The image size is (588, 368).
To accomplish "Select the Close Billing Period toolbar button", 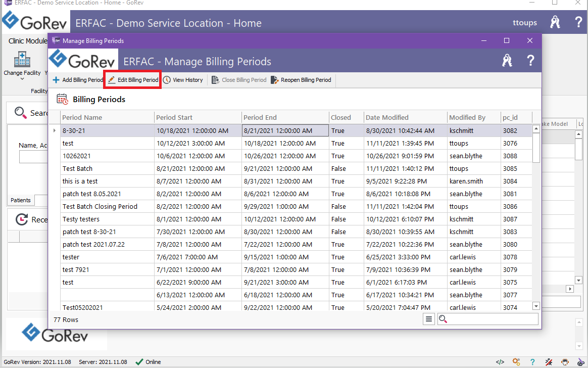I will [239, 80].
